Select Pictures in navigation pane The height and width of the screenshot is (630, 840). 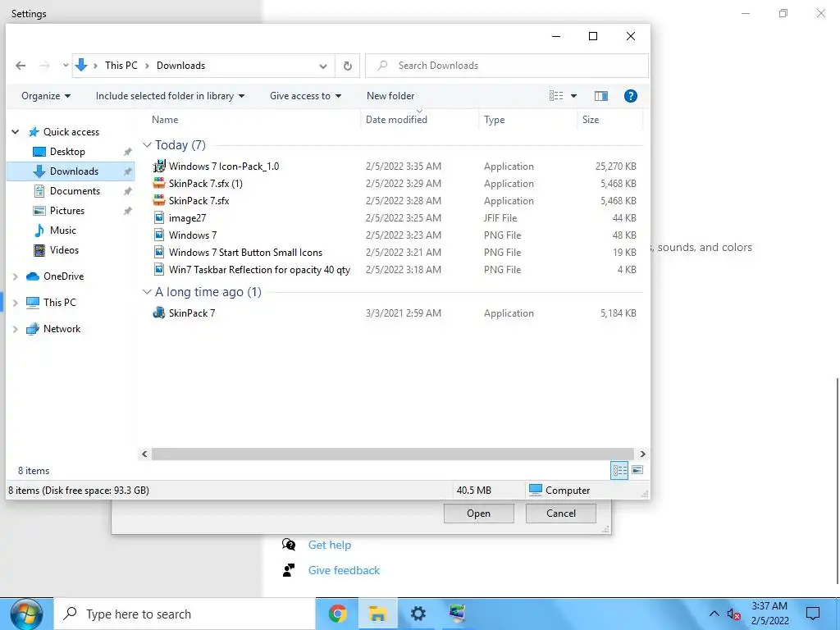click(x=67, y=211)
